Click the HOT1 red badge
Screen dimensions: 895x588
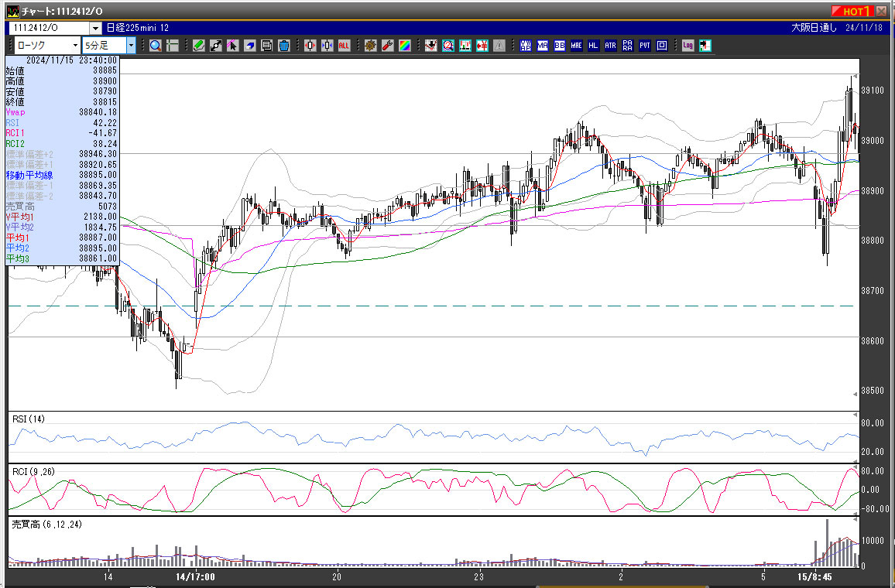pyautogui.click(x=852, y=12)
